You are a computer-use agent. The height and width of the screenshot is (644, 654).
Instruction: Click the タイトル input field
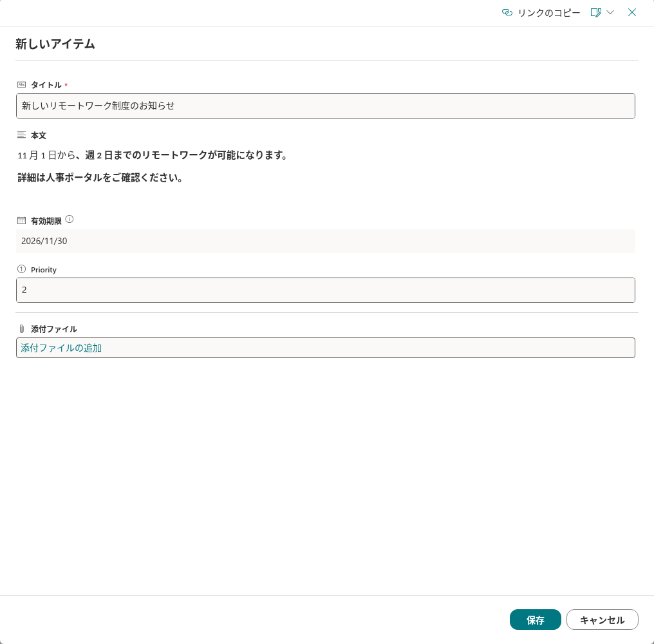[325, 106]
